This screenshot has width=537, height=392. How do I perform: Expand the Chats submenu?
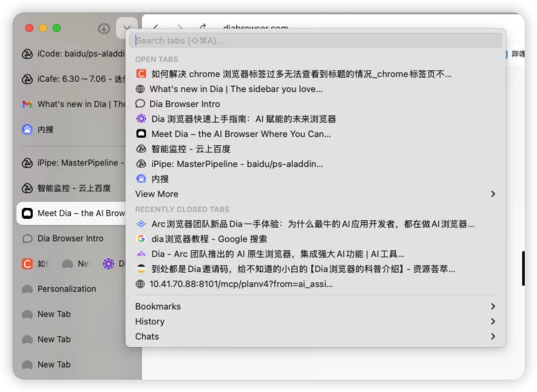(x=315, y=337)
